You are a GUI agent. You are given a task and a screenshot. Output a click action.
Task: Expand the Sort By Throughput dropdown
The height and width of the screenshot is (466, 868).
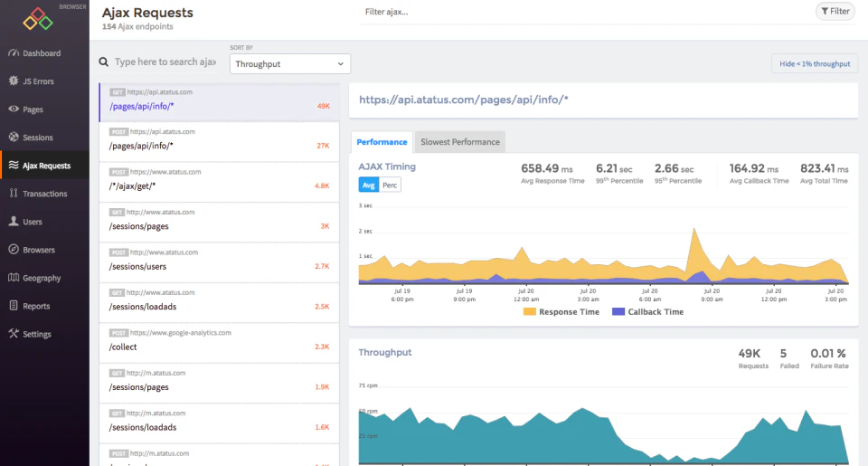coord(290,63)
